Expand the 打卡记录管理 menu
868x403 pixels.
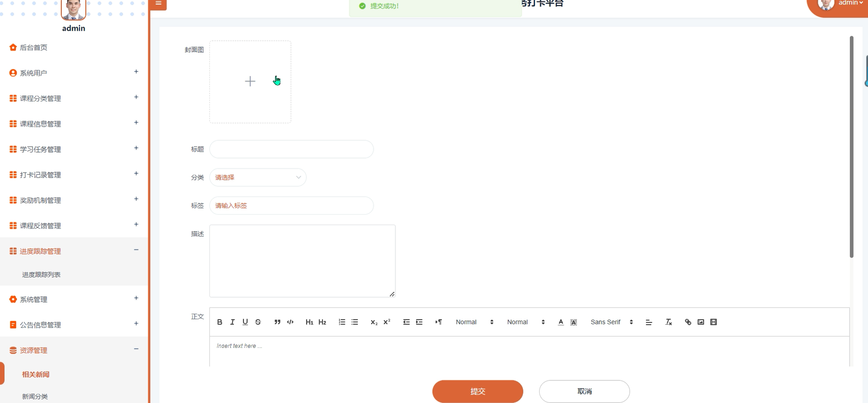pyautogui.click(x=74, y=174)
